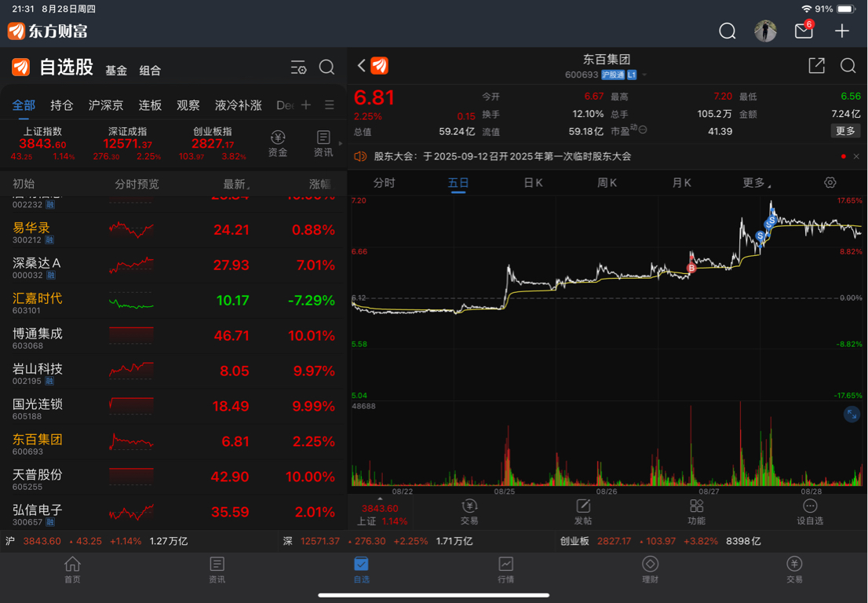This screenshot has width=868, height=603.
Task: Open 发帖 post composer
Action: tap(583, 512)
